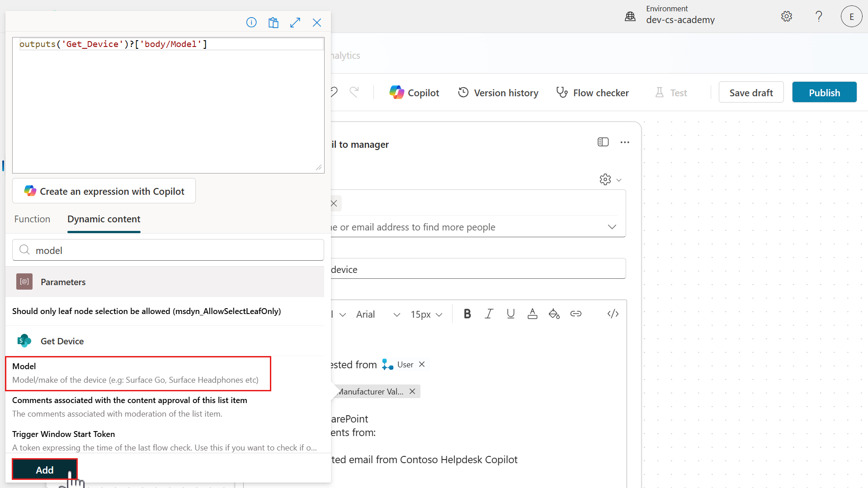
Task: Copy the expression using the clipboard icon
Action: [x=273, y=22]
